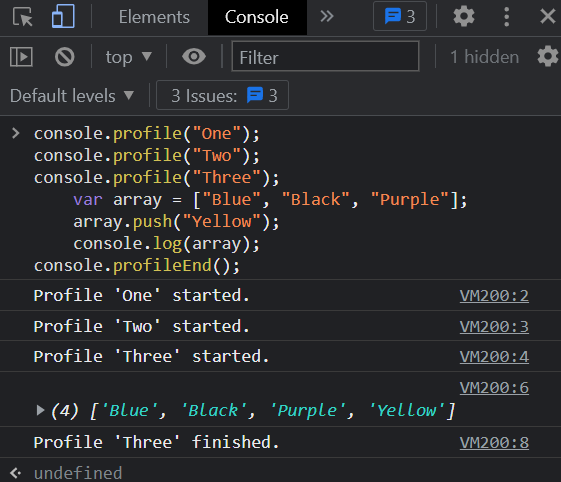Open the Default levels dropdown
Screen dimensions: 561x482
coord(72,96)
